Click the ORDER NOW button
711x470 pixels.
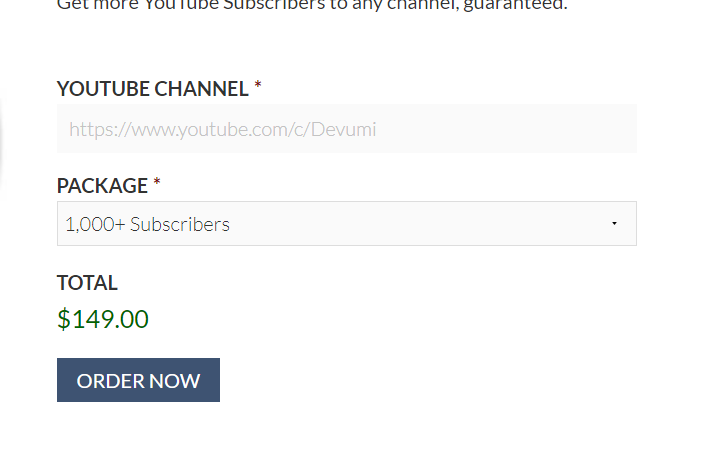138,380
